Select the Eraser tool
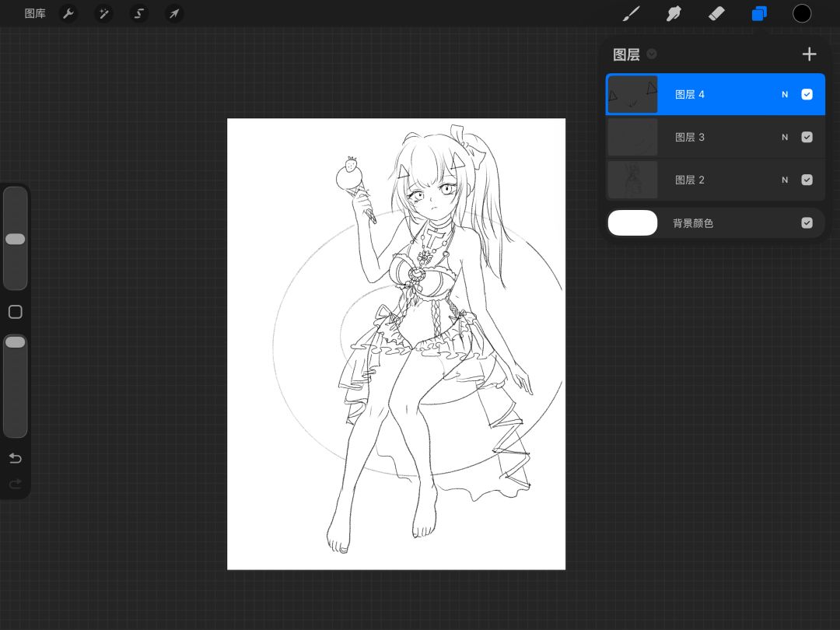This screenshot has width=840, height=630. pos(716,13)
